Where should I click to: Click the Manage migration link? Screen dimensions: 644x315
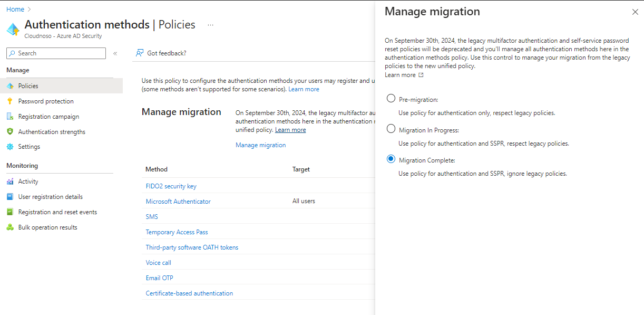pos(260,145)
